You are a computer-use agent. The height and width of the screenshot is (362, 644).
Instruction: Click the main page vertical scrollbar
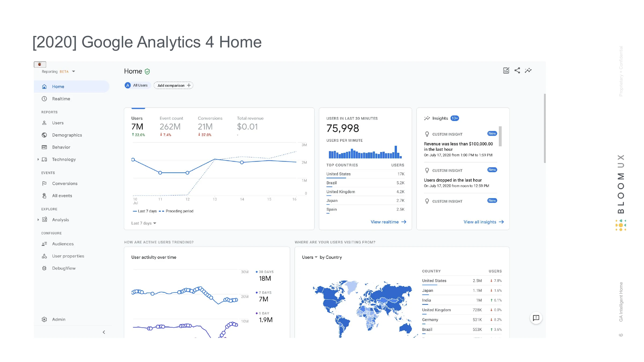[x=545, y=128]
